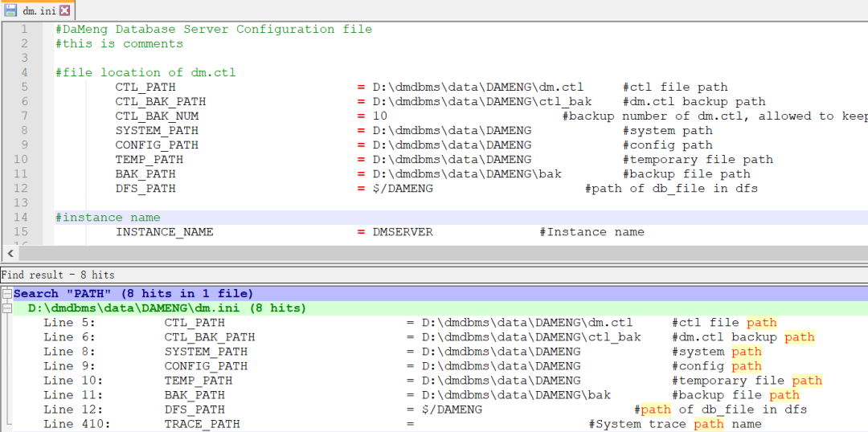Image resolution: width=868 pixels, height=432 pixels.
Task: Close the dm.ini tab
Action: click(x=64, y=10)
